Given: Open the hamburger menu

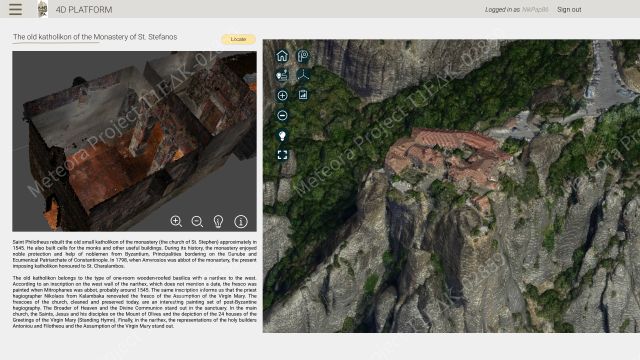Looking at the screenshot, I should (16, 9).
